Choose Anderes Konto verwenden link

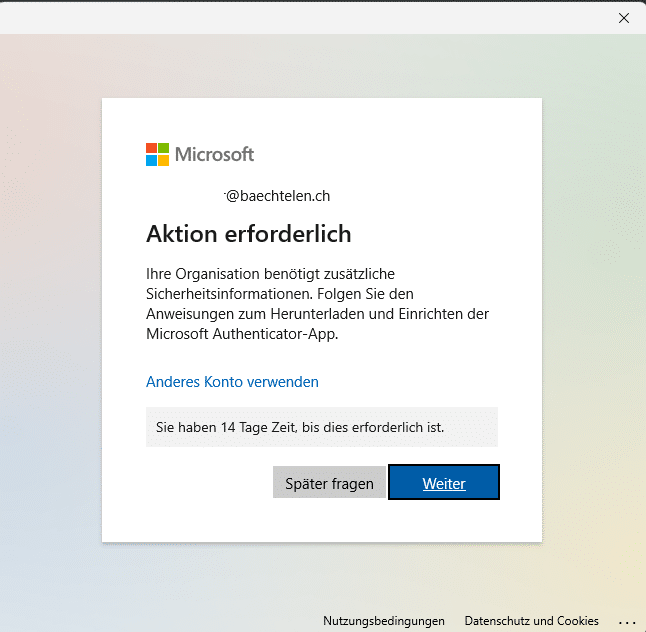[232, 382]
